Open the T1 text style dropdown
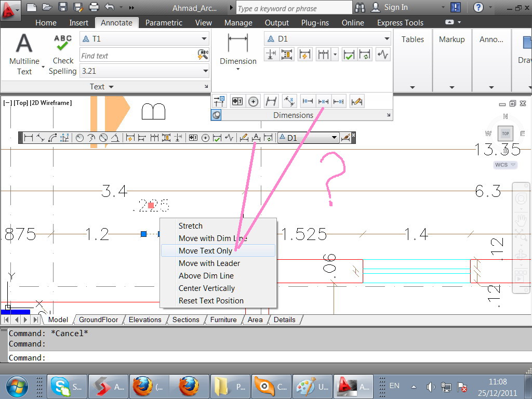 point(204,38)
